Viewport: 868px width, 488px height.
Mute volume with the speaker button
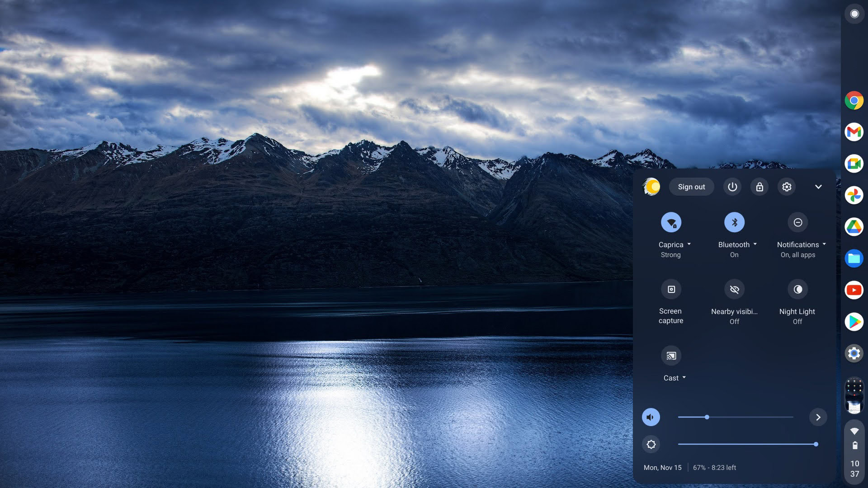click(651, 417)
